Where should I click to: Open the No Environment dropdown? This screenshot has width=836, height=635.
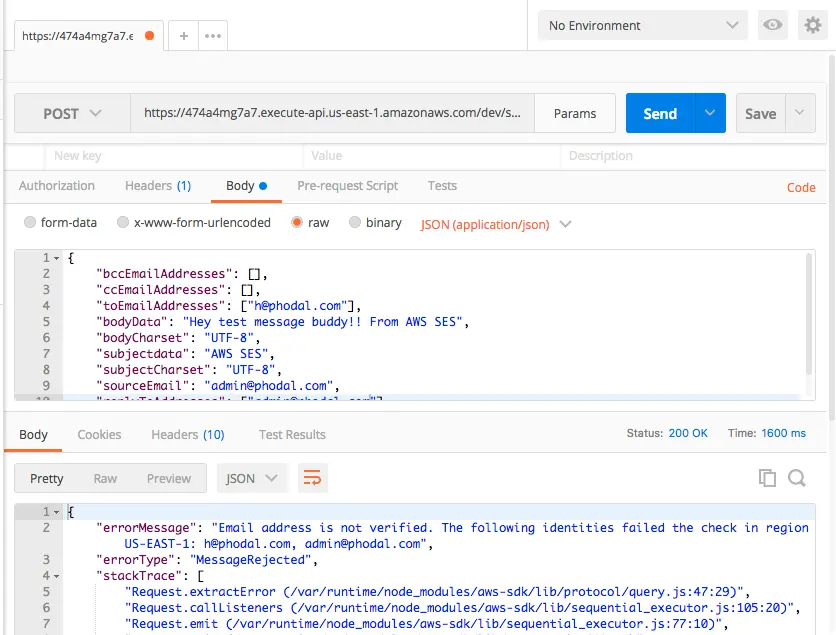[x=642, y=25]
